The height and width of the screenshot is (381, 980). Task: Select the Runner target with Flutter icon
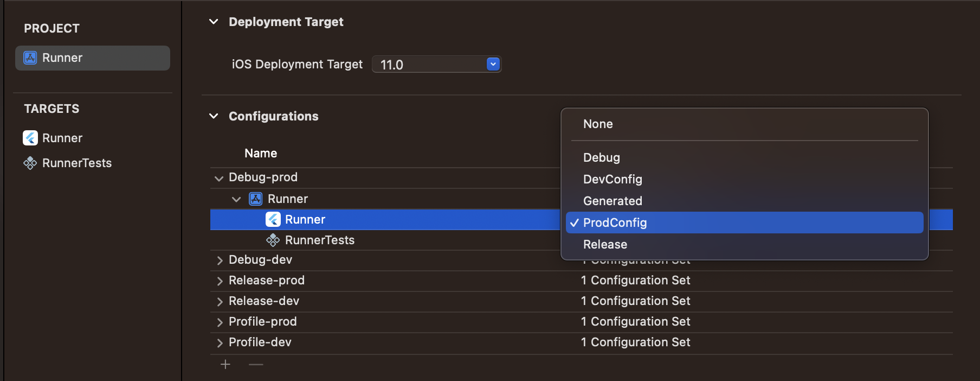point(62,138)
